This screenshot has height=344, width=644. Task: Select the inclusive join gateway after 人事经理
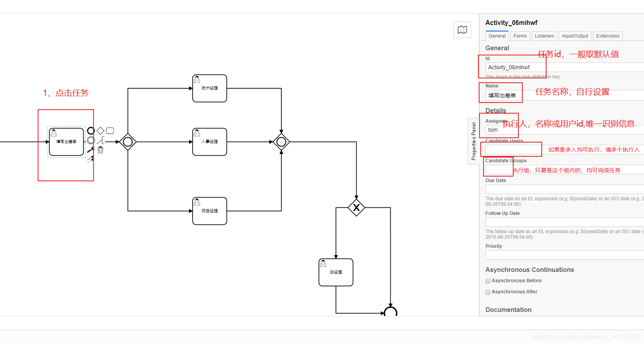(x=281, y=142)
